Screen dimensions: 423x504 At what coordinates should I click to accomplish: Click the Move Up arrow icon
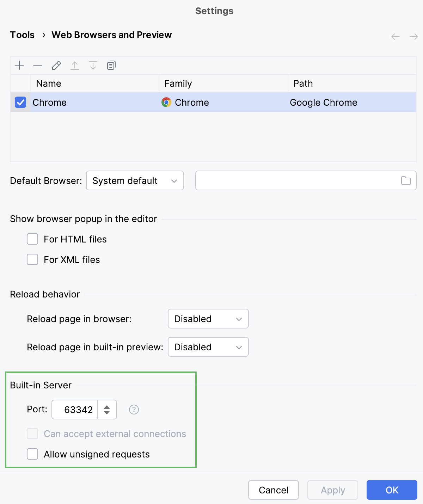(75, 66)
